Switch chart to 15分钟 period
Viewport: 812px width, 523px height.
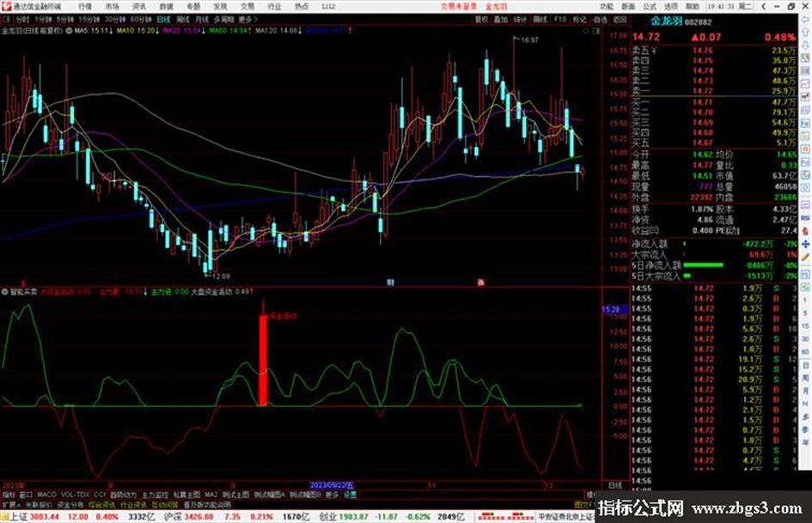point(89,19)
